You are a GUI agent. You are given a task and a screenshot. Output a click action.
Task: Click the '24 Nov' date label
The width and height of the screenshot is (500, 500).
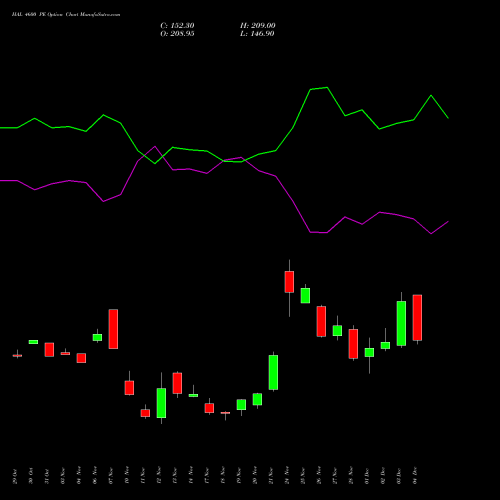tap(287, 476)
